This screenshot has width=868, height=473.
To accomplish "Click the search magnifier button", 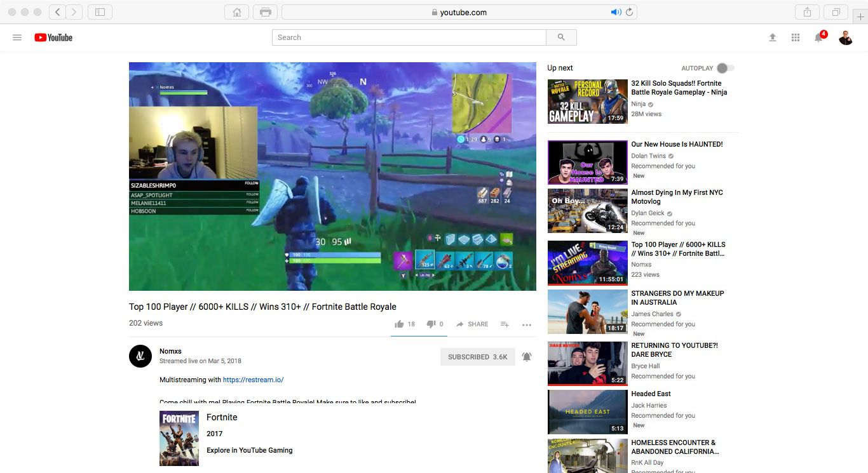I will point(561,37).
